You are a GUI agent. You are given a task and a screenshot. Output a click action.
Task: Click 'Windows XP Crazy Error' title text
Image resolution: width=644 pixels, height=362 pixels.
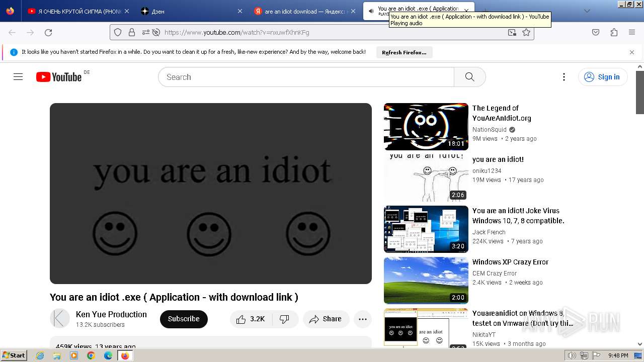510,262
